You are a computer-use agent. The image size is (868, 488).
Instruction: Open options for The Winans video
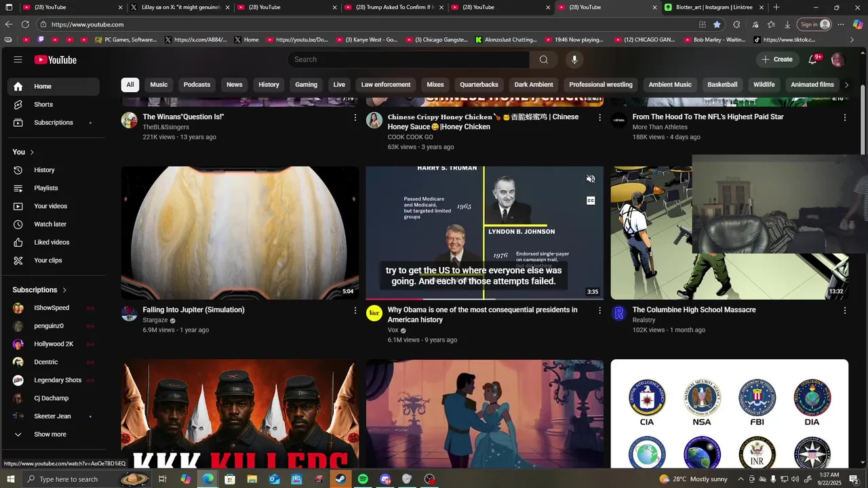[355, 117]
